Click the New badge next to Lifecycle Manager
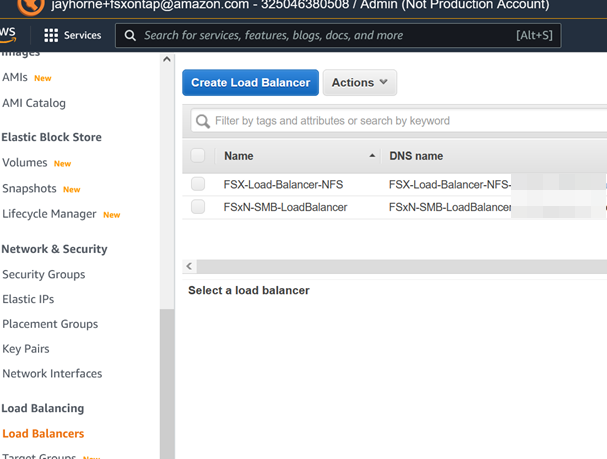 [111, 215]
